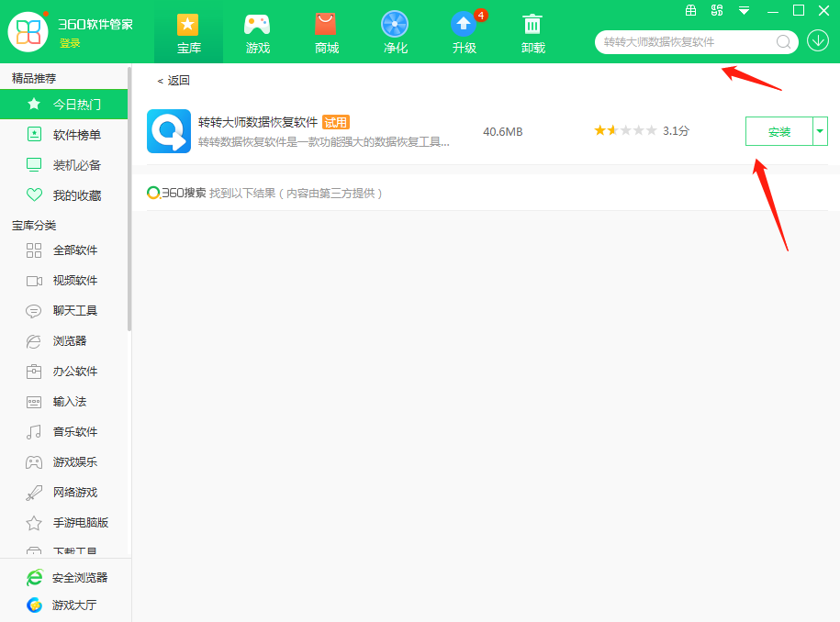Click the 40.6MB file size text
The image size is (840, 622).
click(x=502, y=132)
